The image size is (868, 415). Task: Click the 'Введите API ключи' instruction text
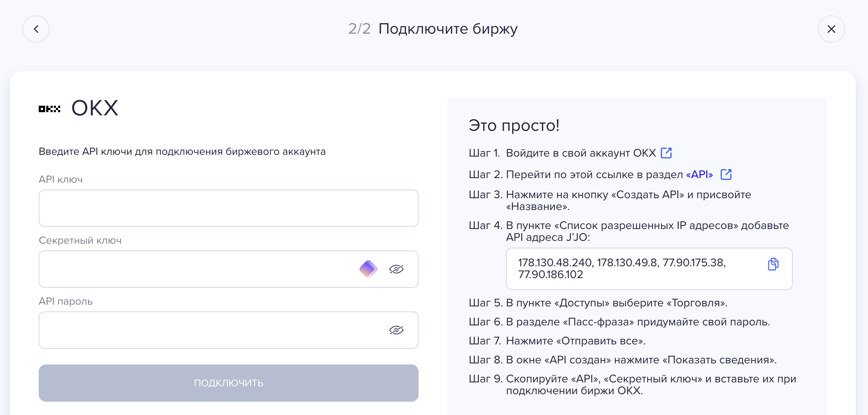(x=182, y=152)
